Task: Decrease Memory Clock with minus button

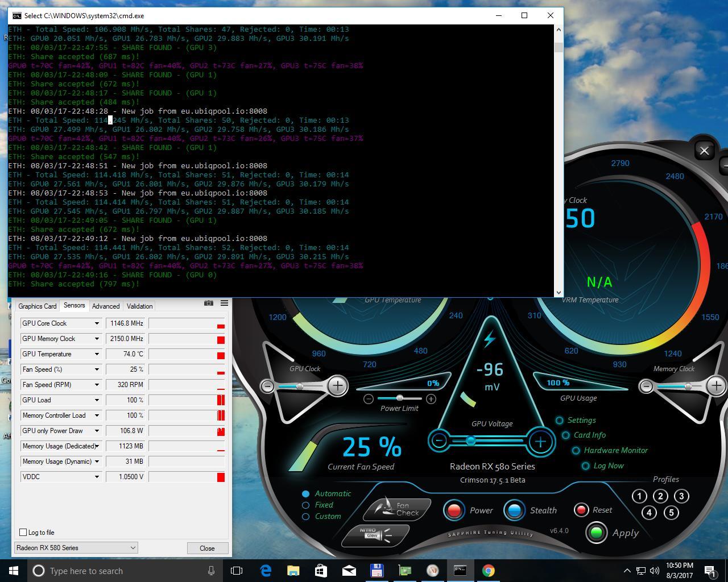Action: (646, 386)
